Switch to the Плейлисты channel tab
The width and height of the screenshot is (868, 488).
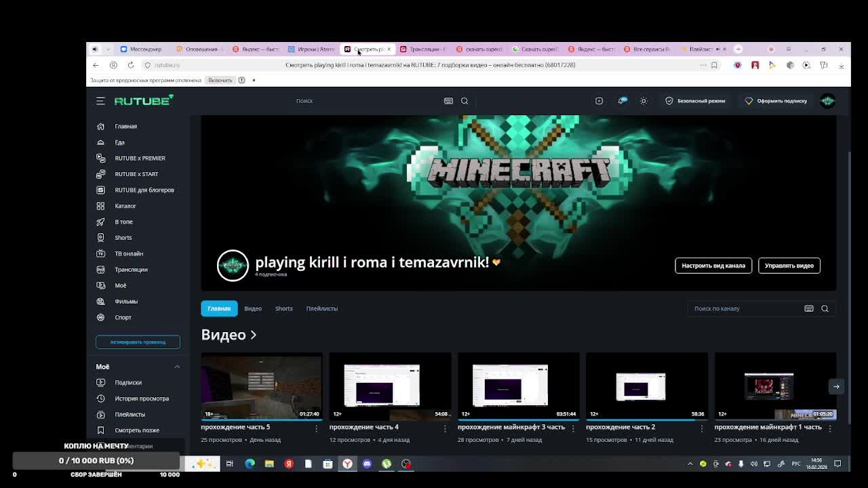click(x=321, y=308)
